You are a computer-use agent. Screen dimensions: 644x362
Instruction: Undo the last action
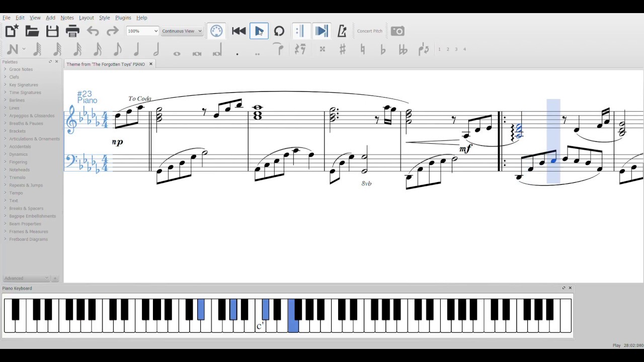tap(93, 31)
